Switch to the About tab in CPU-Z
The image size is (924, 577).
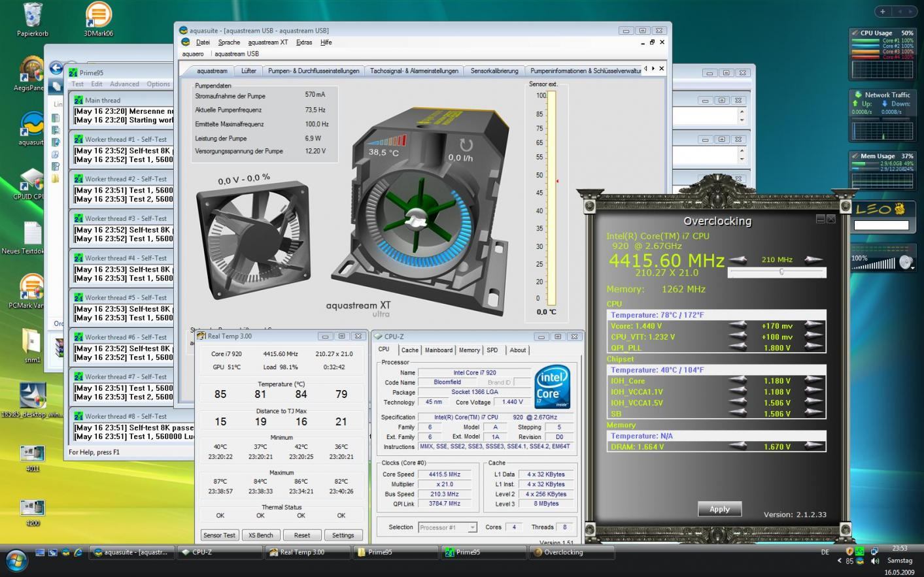click(x=517, y=350)
